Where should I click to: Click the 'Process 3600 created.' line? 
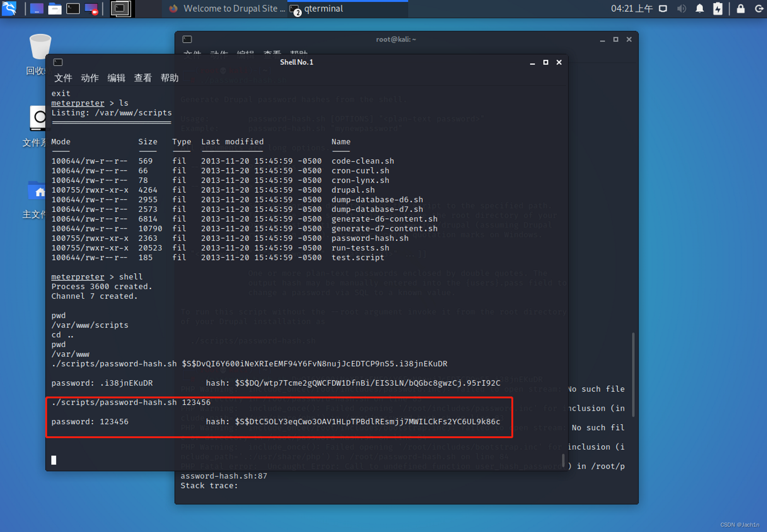point(102,286)
